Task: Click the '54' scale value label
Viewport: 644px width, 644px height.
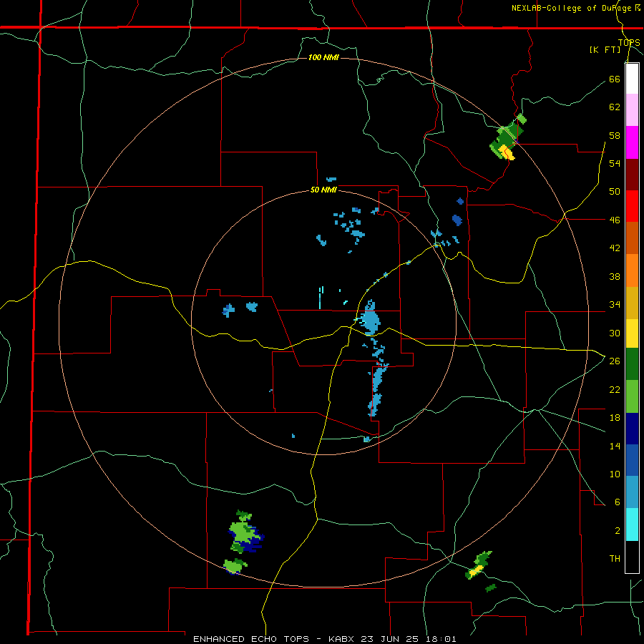Action: (x=615, y=163)
